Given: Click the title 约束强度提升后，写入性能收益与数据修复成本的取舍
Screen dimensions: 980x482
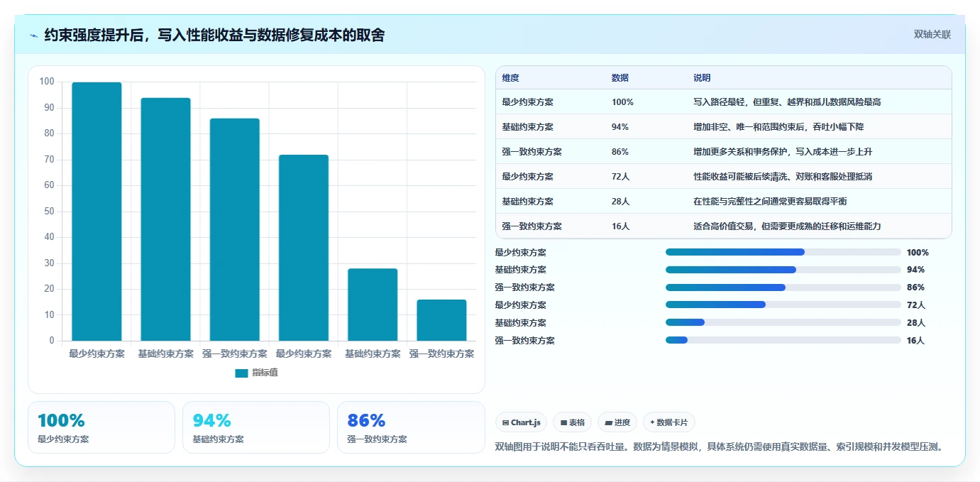Looking at the screenshot, I should (x=214, y=35).
